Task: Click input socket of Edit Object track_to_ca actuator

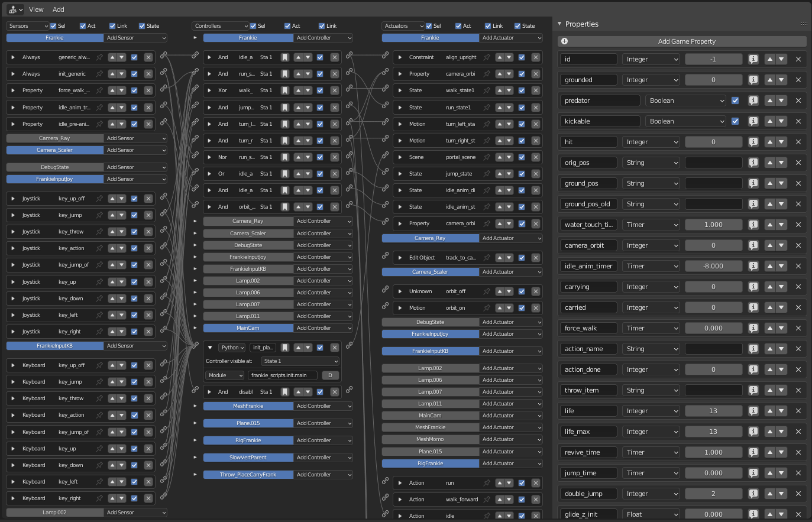Action: click(386, 255)
